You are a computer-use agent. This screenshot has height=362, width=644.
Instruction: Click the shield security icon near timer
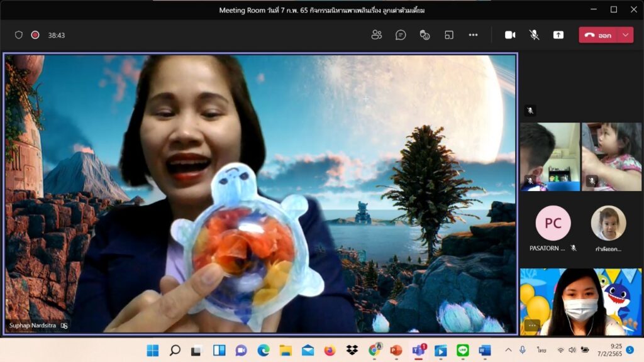(x=19, y=35)
